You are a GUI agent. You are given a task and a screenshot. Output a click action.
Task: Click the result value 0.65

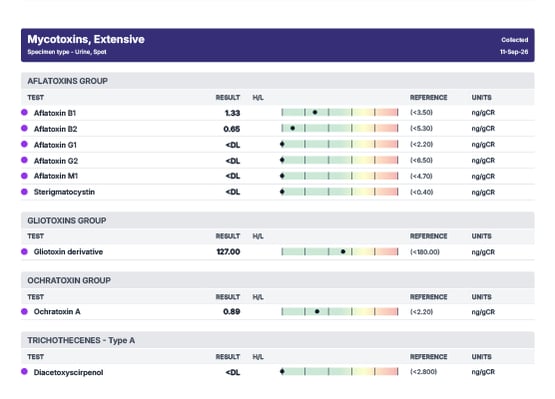[x=231, y=129]
